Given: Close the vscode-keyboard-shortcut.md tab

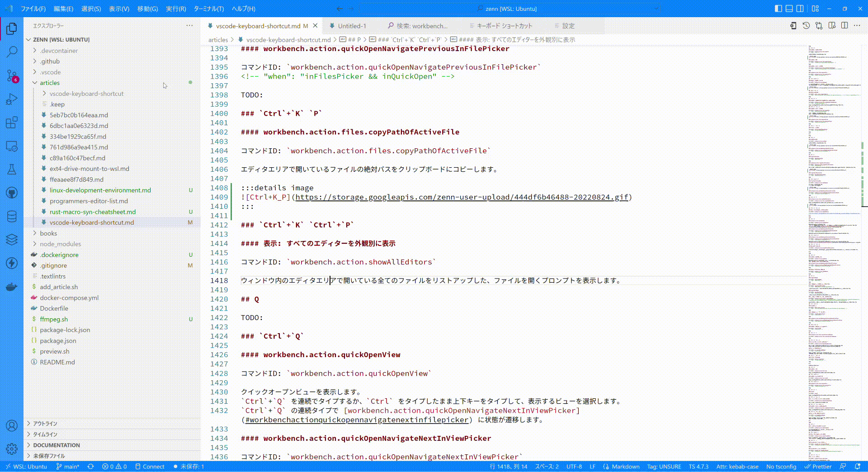Looking at the screenshot, I should 316,26.
